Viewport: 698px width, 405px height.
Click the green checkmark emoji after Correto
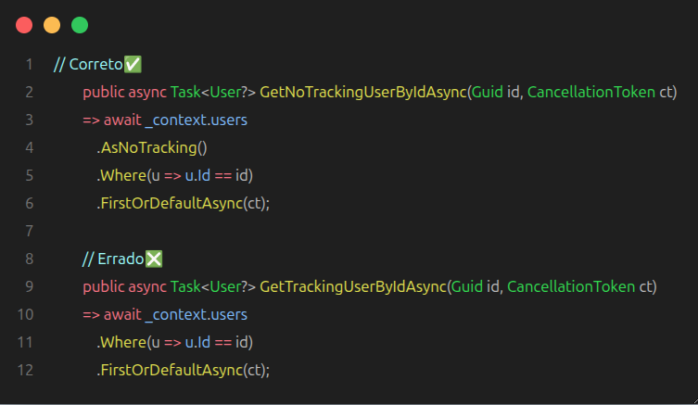(x=133, y=64)
